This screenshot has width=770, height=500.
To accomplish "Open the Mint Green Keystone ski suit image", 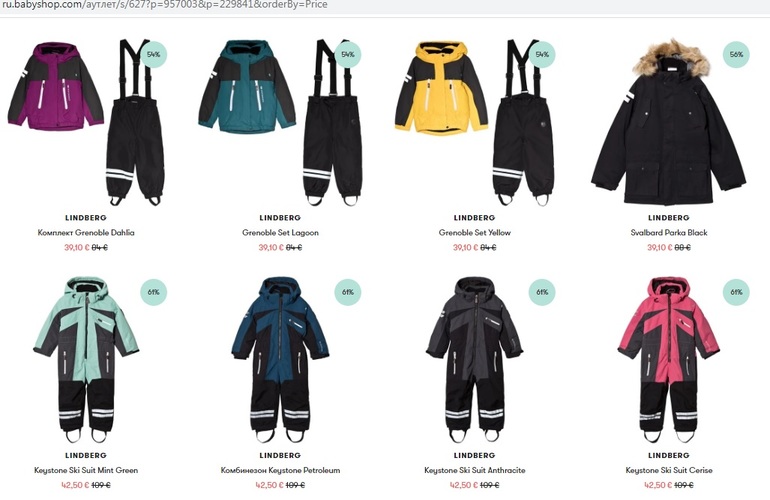I will tap(86, 360).
